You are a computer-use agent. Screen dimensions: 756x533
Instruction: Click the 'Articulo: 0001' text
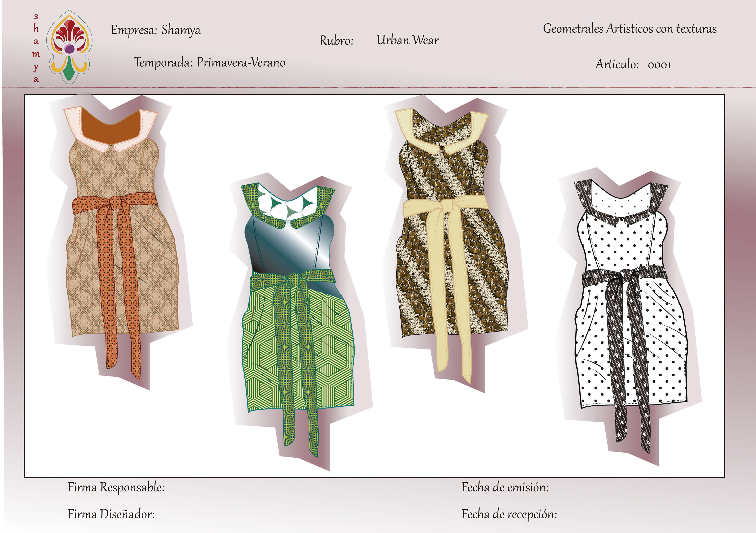click(x=633, y=64)
